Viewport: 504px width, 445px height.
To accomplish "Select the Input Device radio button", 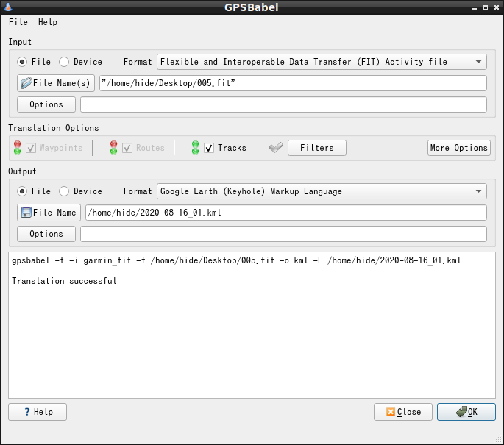I will pos(64,62).
